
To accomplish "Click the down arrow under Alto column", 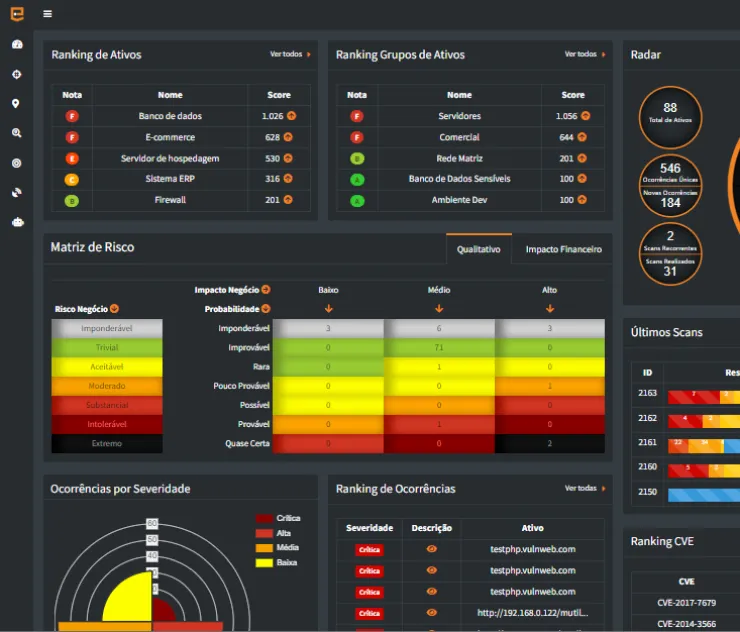I will point(550,309).
